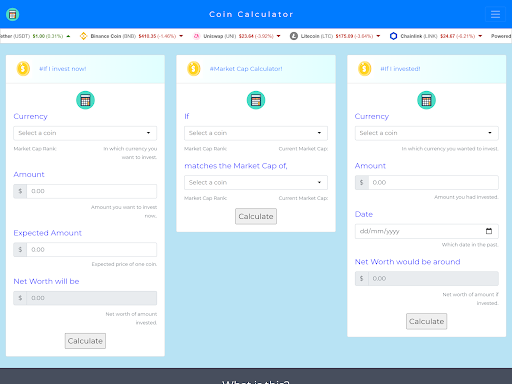Image resolution: width=512 pixels, height=384 pixels.
Task: Click the Tether (USDT) ticker price
Action: (x=39, y=36)
